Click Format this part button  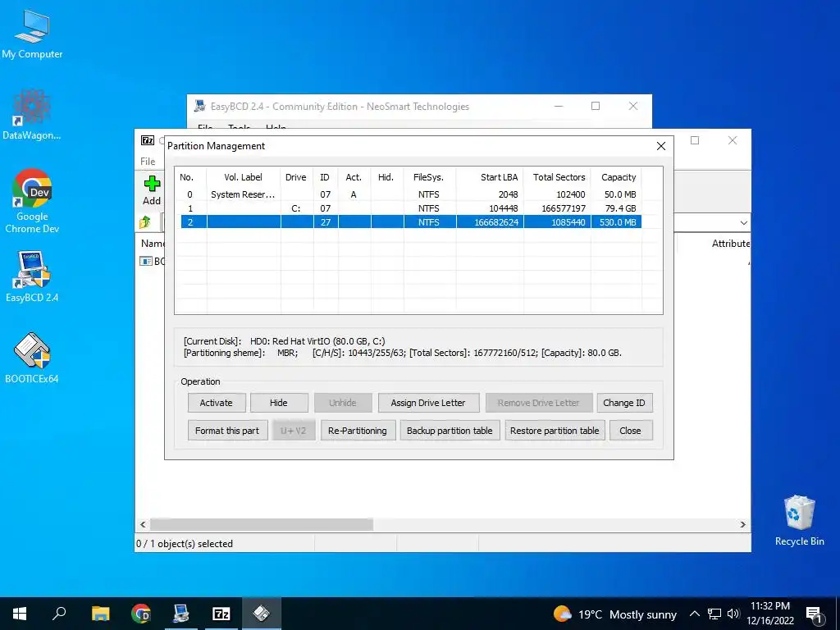(x=227, y=431)
